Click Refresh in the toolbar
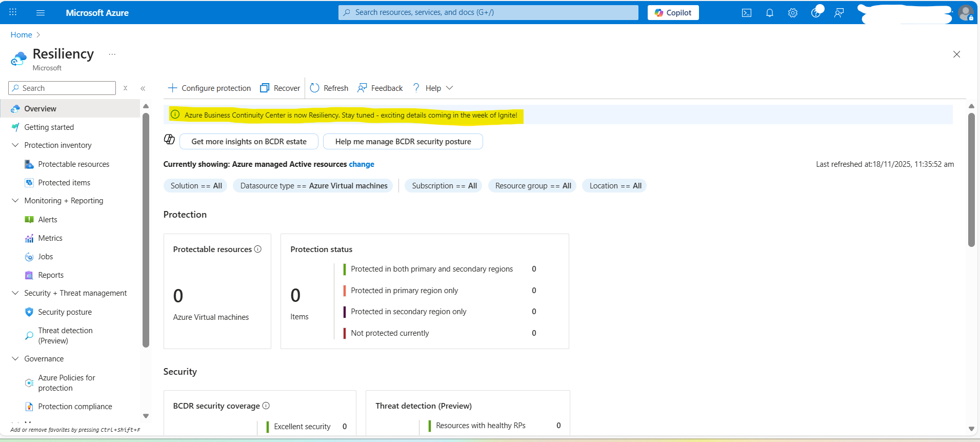This screenshot has width=980, height=442. [329, 88]
